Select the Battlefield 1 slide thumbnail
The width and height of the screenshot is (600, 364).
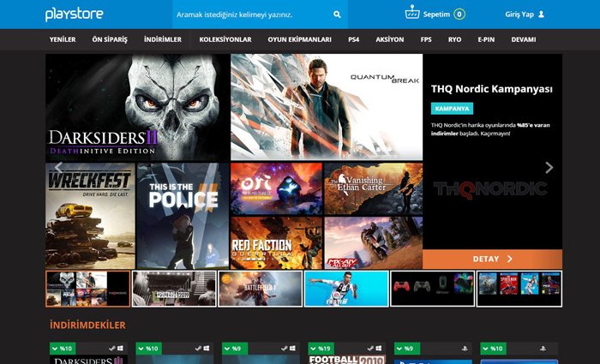(261, 289)
